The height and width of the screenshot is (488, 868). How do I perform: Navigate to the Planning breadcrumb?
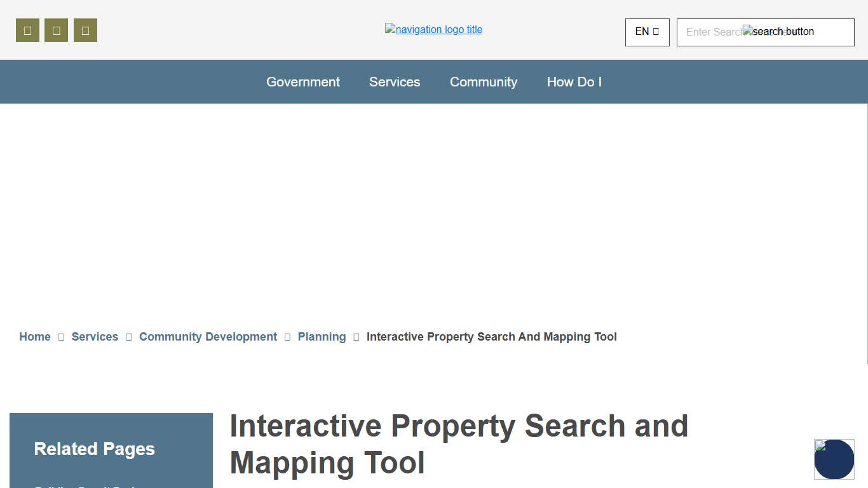coord(322,337)
